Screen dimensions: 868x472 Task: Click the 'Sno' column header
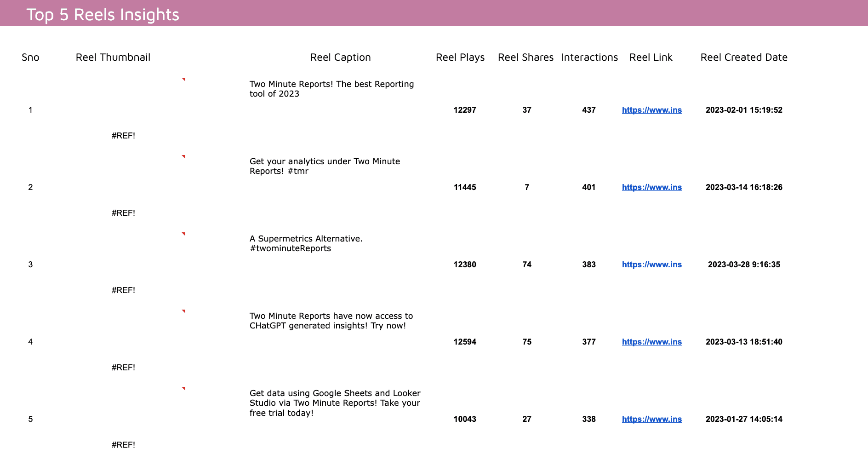[30, 58]
